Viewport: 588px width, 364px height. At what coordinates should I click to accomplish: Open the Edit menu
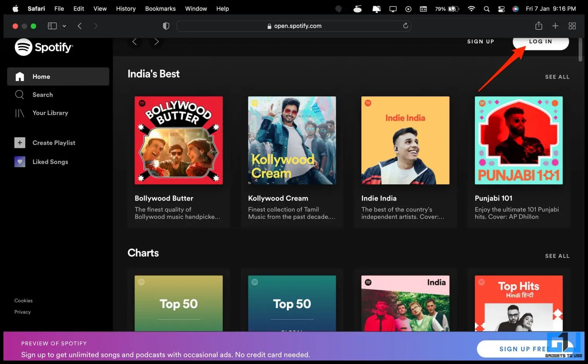point(79,9)
